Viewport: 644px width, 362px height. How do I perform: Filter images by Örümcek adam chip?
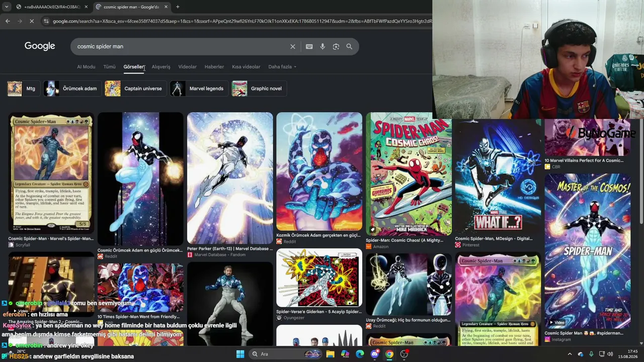coord(72,88)
